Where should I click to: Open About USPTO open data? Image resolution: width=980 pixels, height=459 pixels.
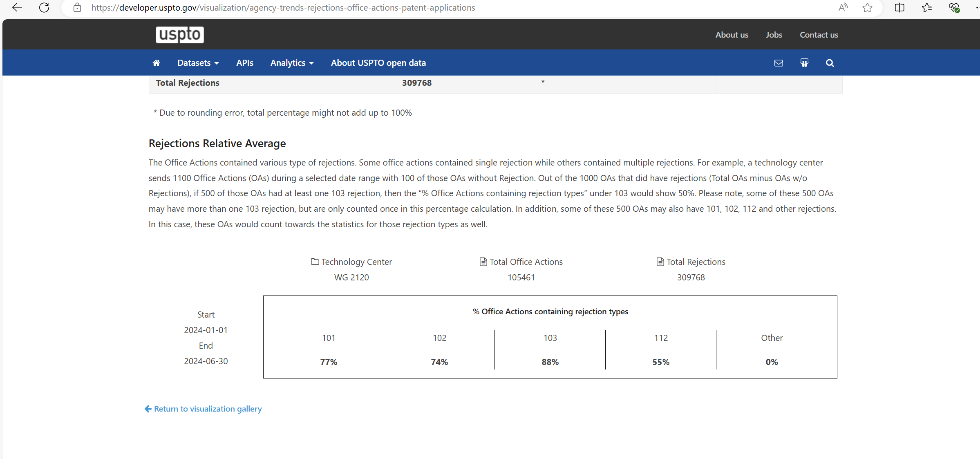(x=378, y=63)
